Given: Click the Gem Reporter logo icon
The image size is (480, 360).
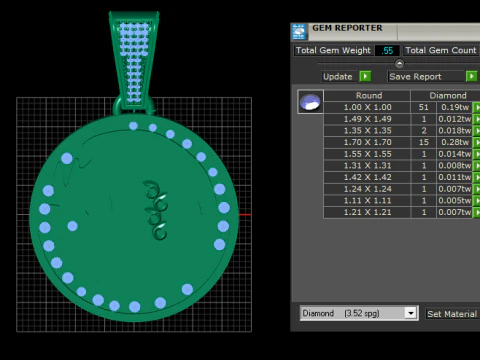Looking at the screenshot, I should (x=299, y=32).
